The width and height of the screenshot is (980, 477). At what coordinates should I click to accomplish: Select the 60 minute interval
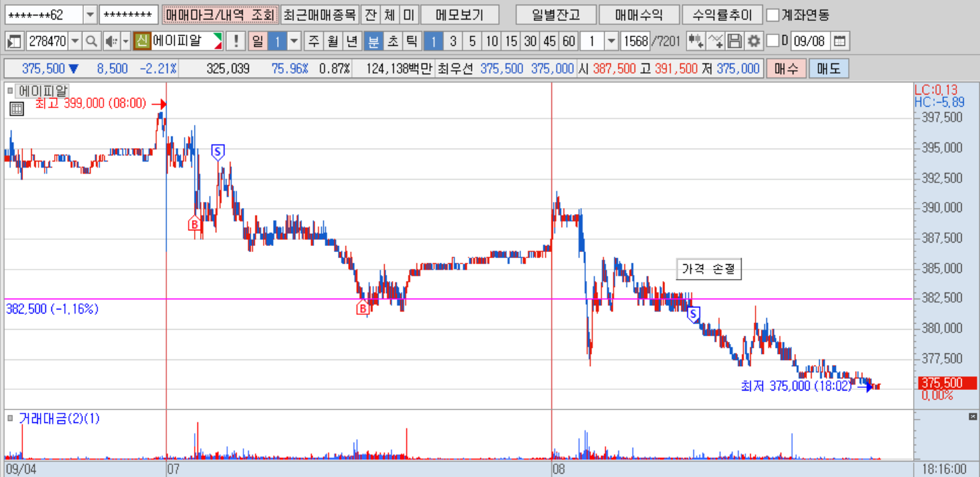[569, 41]
